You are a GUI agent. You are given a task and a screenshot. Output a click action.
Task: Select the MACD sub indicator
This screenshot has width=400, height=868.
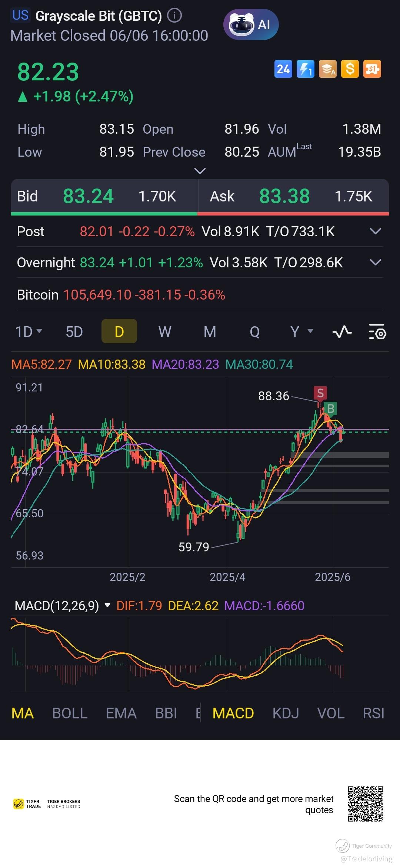[x=233, y=713]
